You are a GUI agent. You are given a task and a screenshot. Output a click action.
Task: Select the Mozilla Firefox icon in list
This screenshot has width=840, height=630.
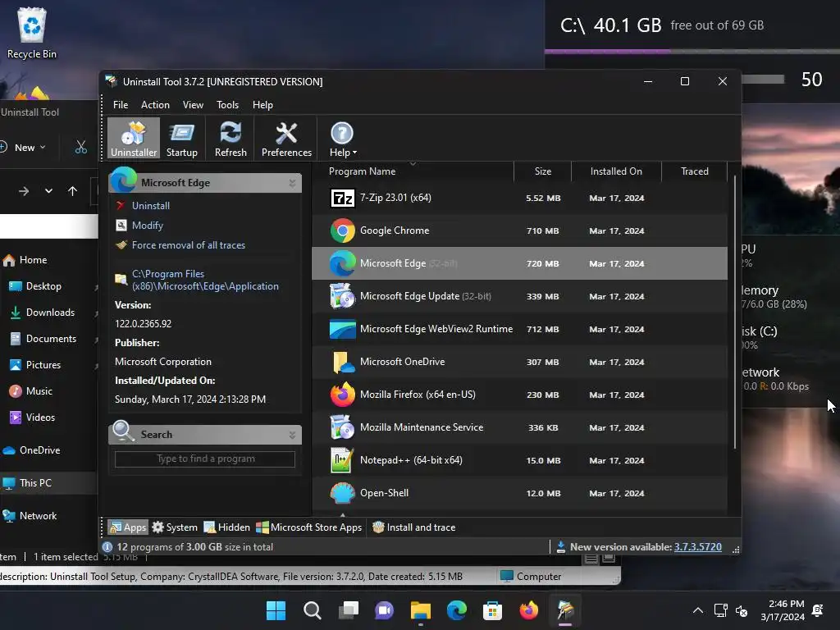click(x=342, y=395)
